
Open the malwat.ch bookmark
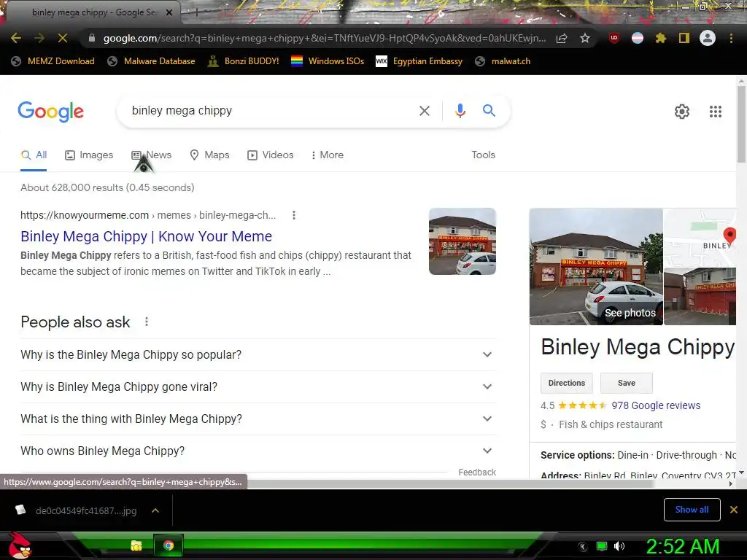point(503,61)
